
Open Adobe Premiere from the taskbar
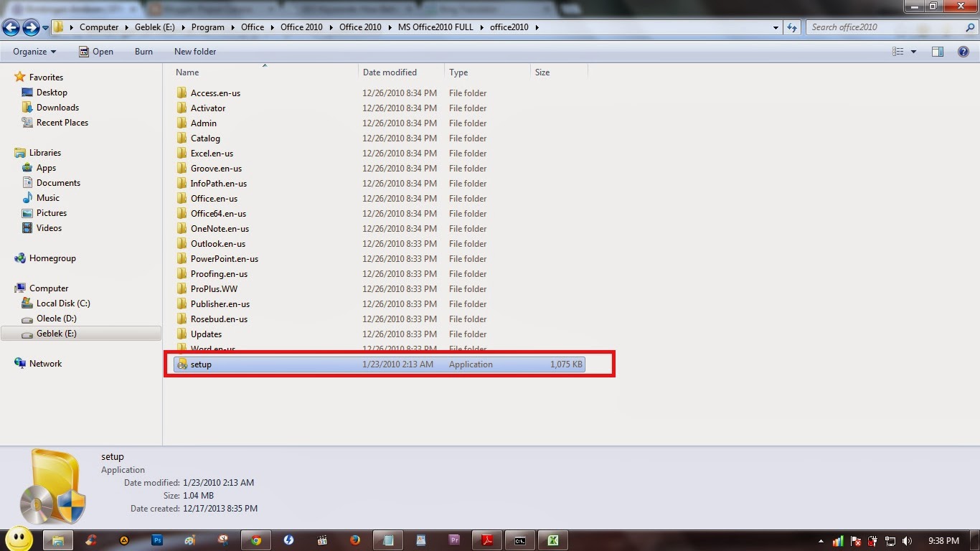coord(453,540)
